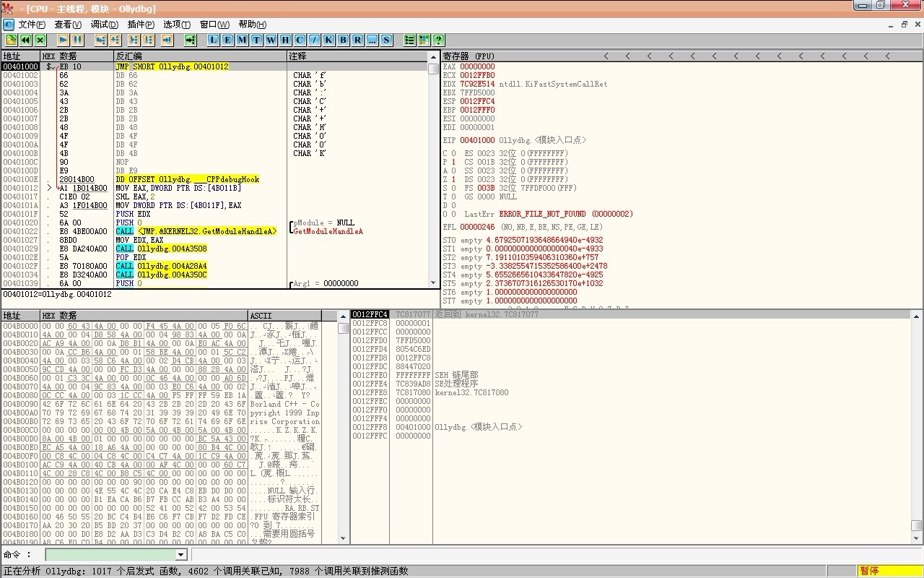Open Executable modules with E button

(x=228, y=40)
